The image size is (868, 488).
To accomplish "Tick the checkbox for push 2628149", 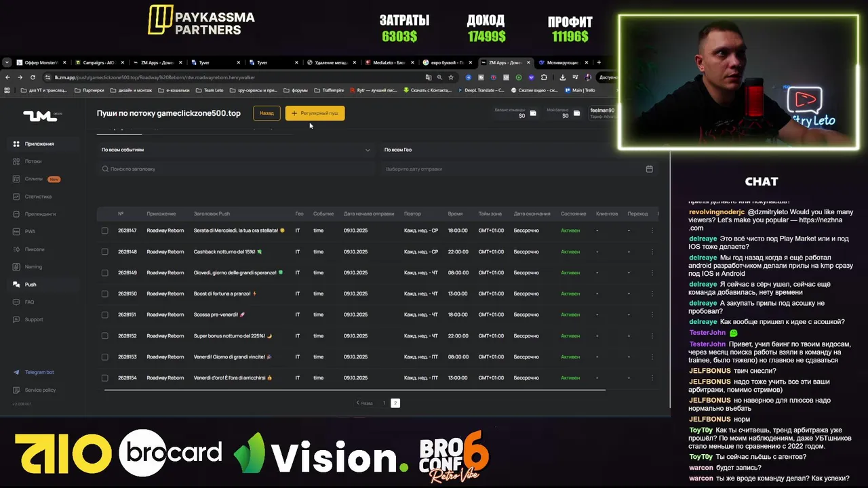I will coord(104,272).
